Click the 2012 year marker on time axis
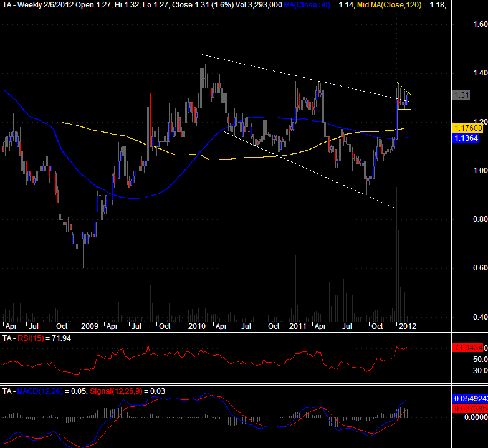This screenshot has height=448, width=488. tap(408, 326)
